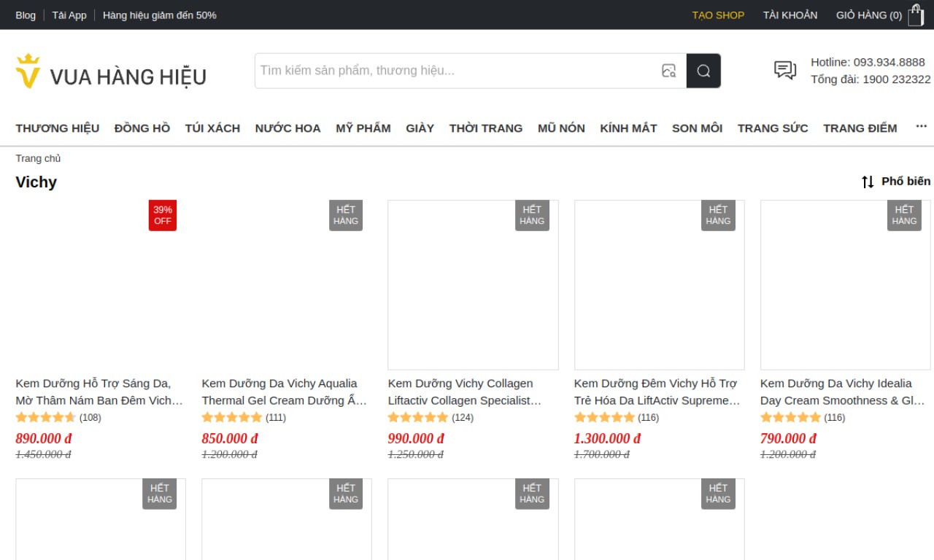Viewport: 934px width, 560px height.
Task: Click HẾT HÀNG badge on Aqualia product
Action: click(x=346, y=215)
